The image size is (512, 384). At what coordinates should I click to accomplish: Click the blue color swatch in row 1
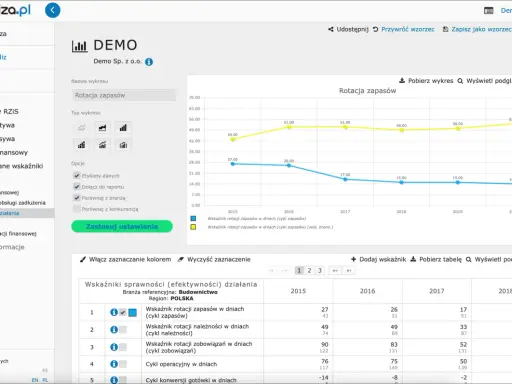tap(133, 312)
